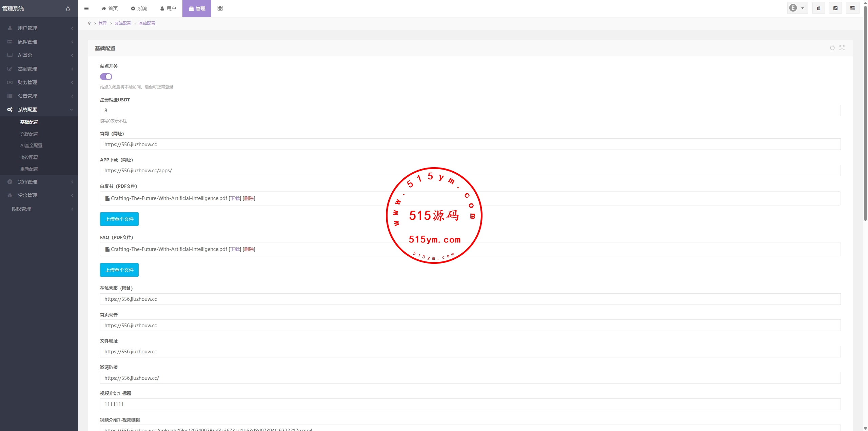868x431 pixels.
Task: Refresh the 基础配置 panel
Action: (x=832, y=48)
